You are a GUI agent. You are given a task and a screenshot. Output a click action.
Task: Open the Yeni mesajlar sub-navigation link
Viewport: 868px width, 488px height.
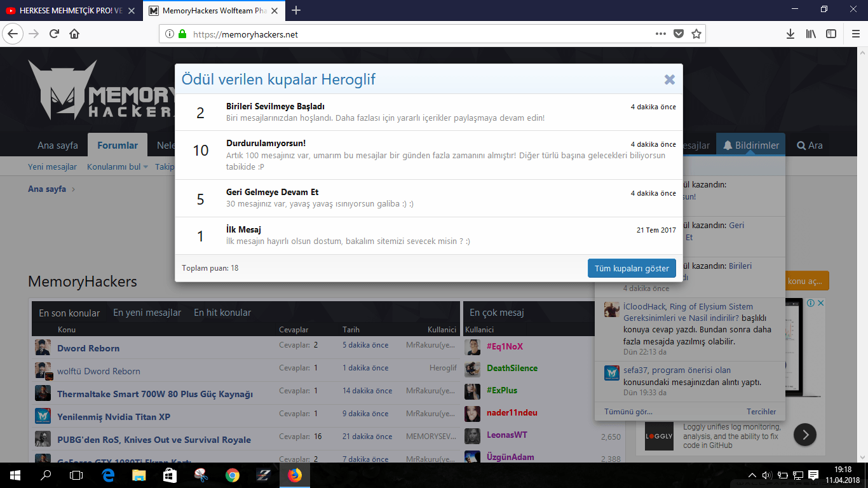coord(52,167)
